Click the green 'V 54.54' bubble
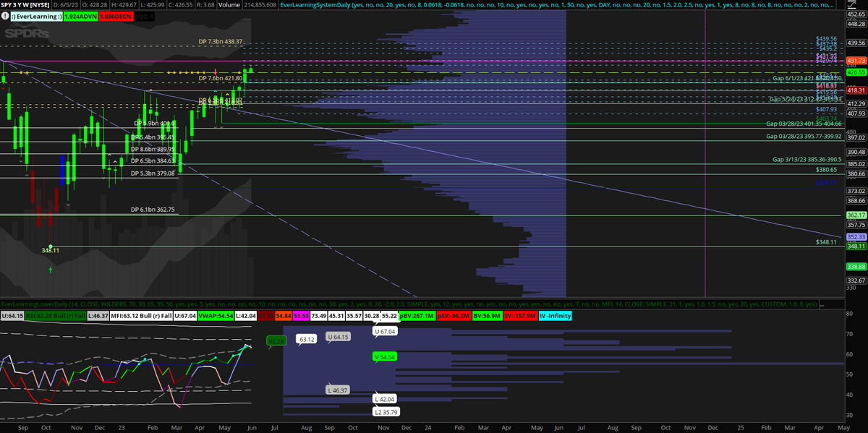868x433 pixels. tap(386, 356)
